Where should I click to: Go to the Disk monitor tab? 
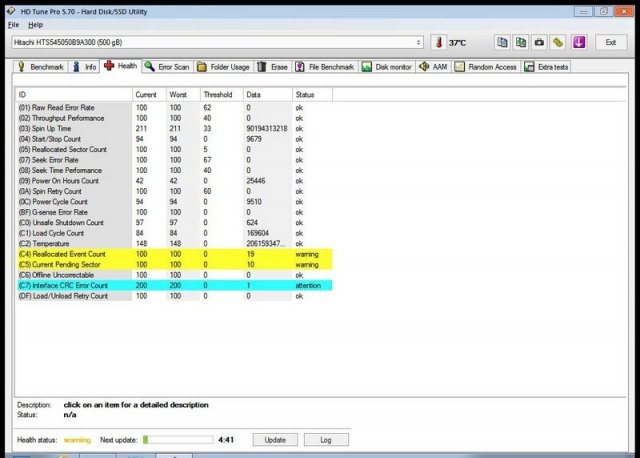pos(387,66)
